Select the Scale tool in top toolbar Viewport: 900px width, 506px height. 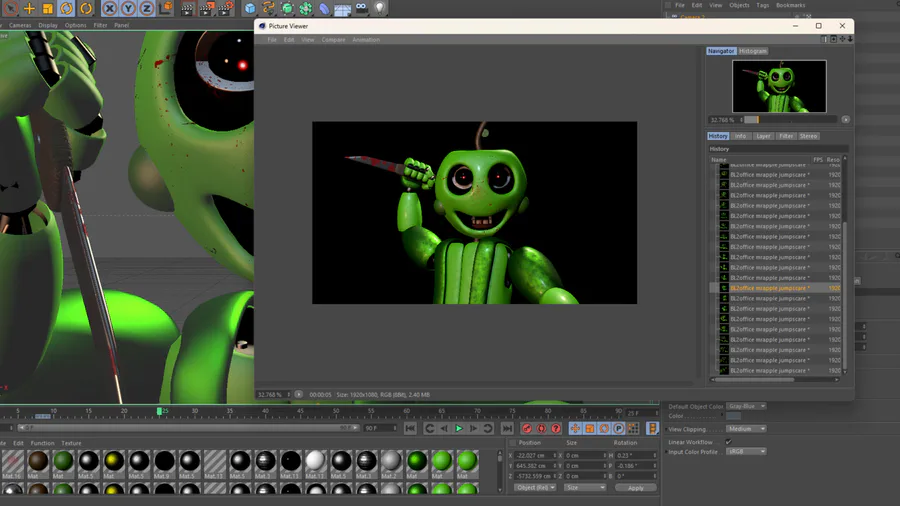pyautogui.click(x=48, y=8)
